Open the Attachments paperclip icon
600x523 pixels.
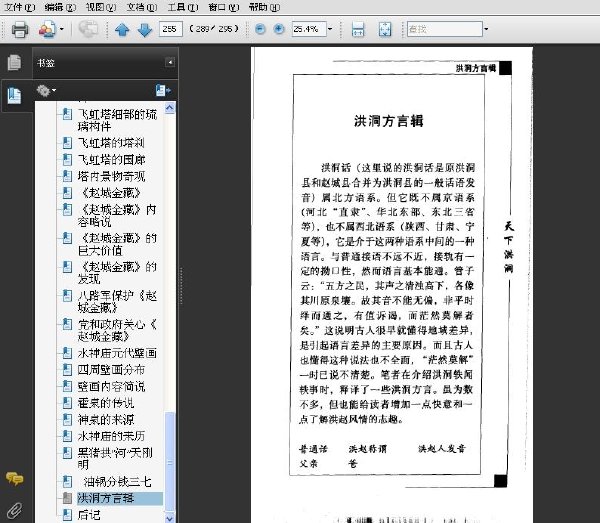pyautogui.click(x=15, y=510)
